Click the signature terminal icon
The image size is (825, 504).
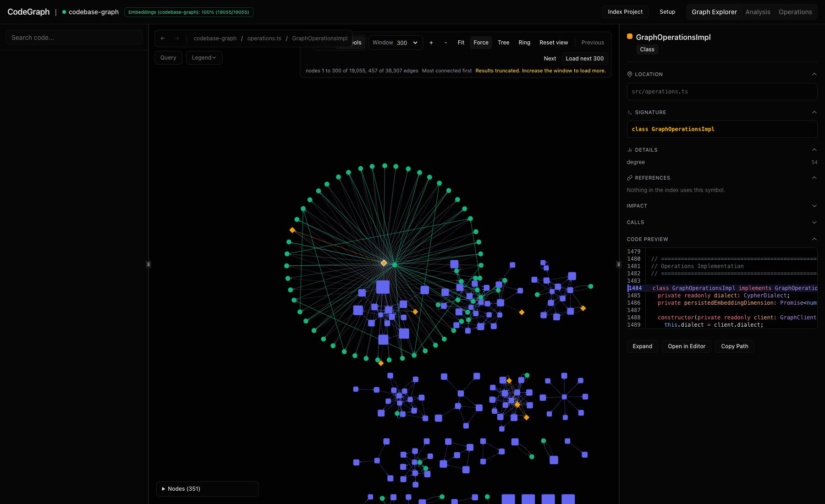tap(630, 112)
